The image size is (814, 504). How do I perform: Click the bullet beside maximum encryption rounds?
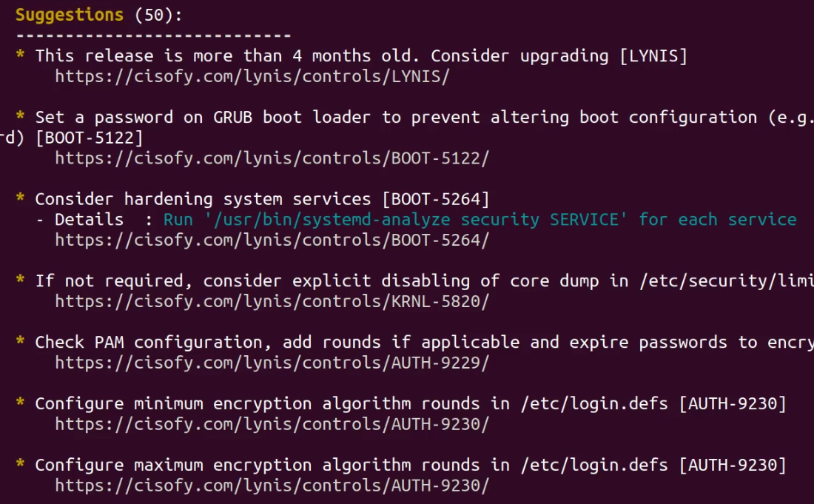pos(20,463)
